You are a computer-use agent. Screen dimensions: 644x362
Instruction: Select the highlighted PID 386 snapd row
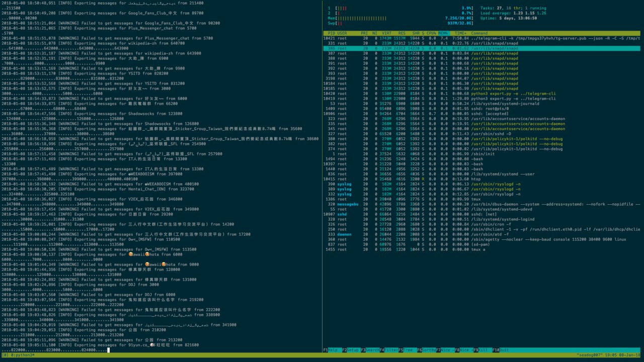point(482,48)
